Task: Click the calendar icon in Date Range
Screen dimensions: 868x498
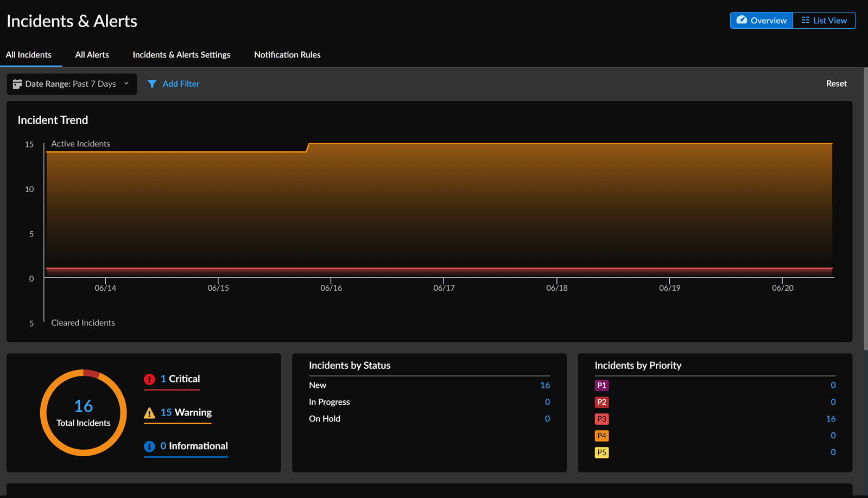Action: 17,84
